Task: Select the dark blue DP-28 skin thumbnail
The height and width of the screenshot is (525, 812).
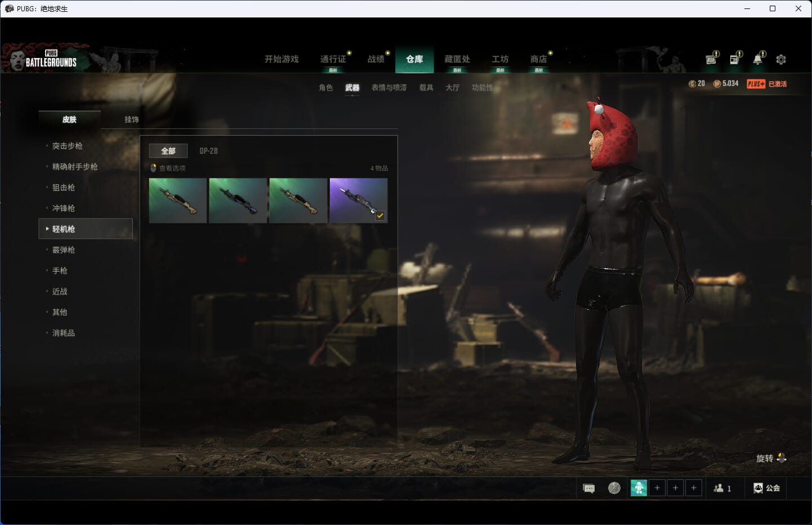Action: click(238, 201)
